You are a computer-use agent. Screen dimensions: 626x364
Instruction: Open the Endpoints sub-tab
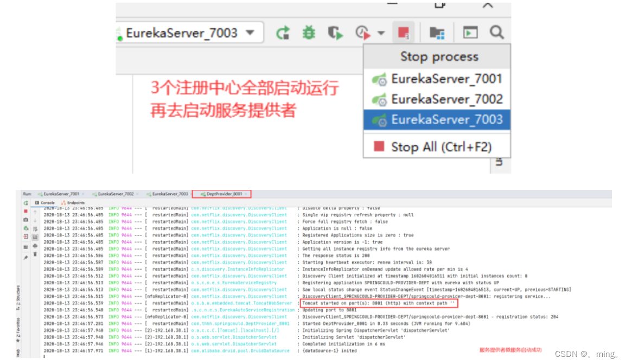click(x=73, y=203)
